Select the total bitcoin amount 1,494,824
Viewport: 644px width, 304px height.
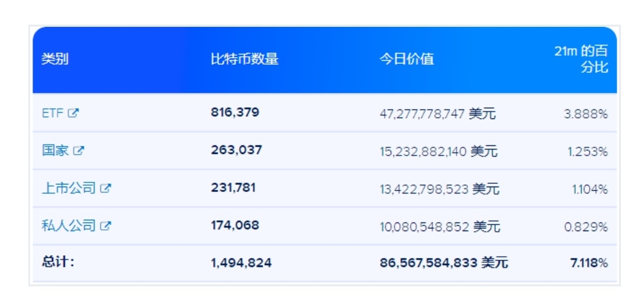pyautogui.click(x=241, y=263)
